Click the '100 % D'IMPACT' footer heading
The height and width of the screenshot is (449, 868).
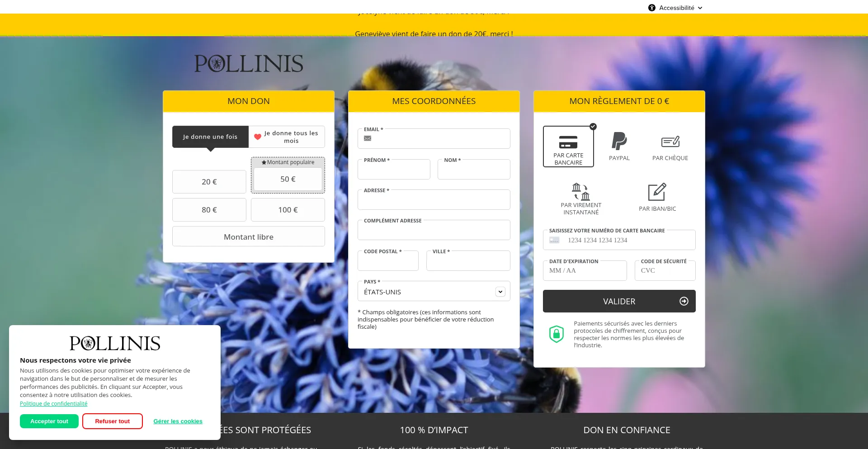[x=434, y=430]
